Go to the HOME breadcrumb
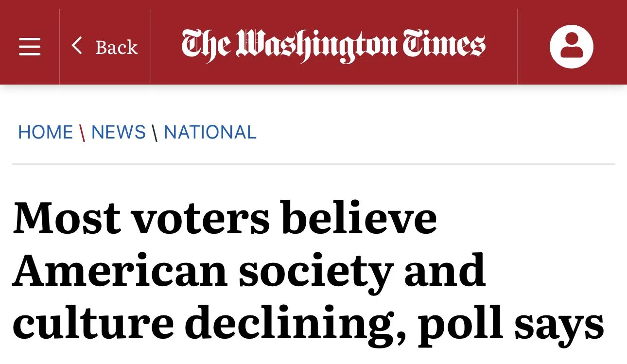 pyautogui.click(x=45, y=132)
